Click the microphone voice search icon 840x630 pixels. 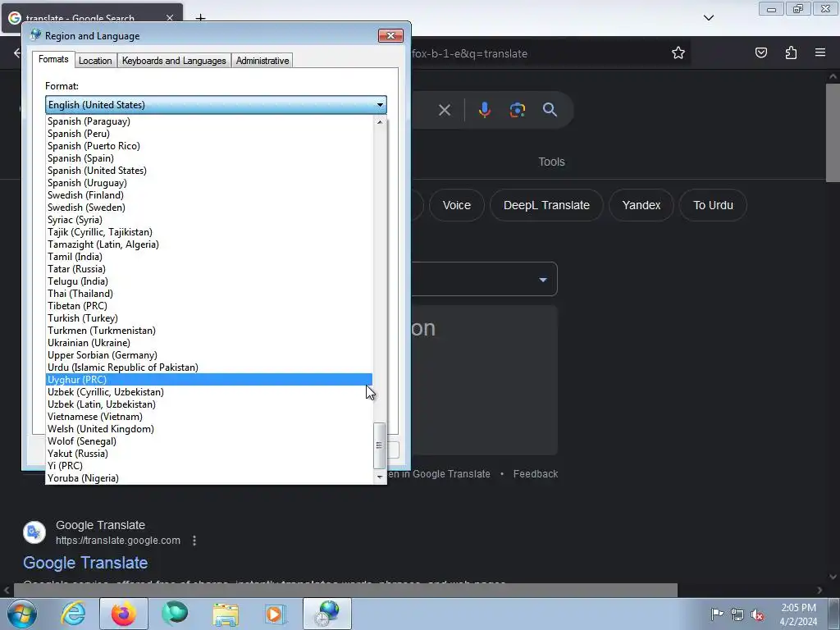484,110
